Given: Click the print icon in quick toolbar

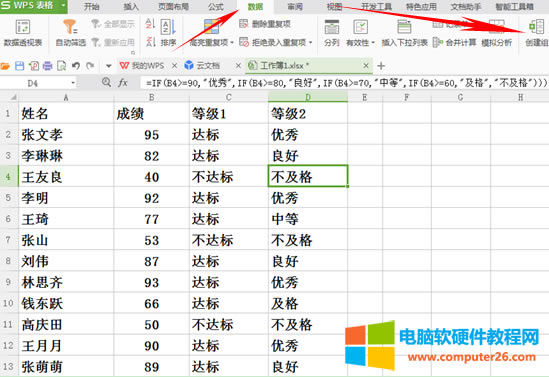Looking at the screenshot, I should coord(47,65).
